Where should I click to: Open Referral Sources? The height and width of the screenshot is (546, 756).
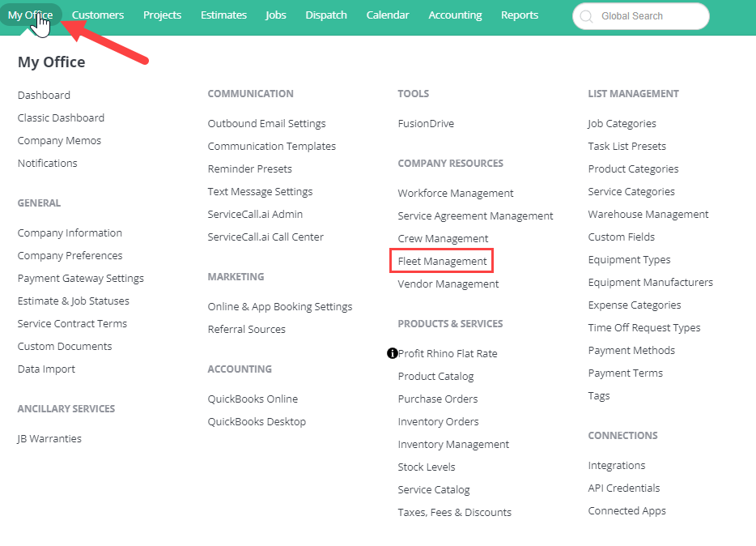click(x=246, y=329)
